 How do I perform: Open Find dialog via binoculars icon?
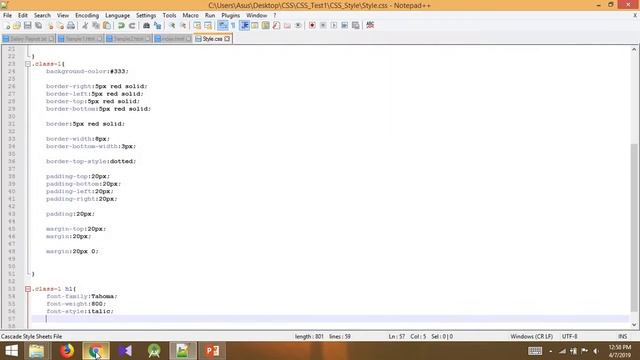146,25
